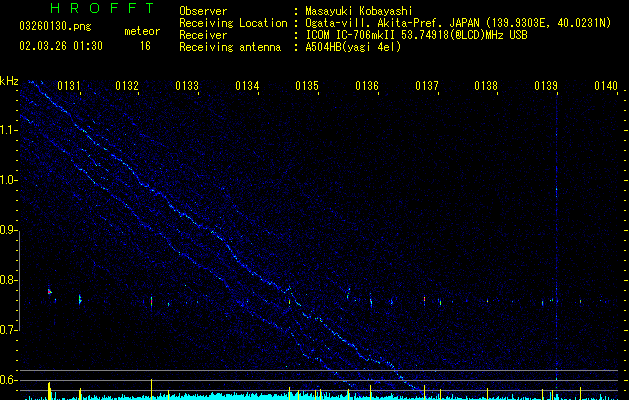Click the 1.0 kHz axis label
The height and width of the screenshot is (400, 629).
click(x=9, y=180)
